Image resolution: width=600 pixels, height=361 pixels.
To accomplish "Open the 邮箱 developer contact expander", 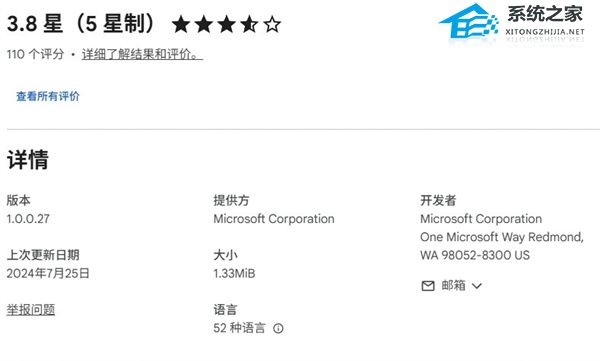I will pyautogui.click(x=452, y=286).
